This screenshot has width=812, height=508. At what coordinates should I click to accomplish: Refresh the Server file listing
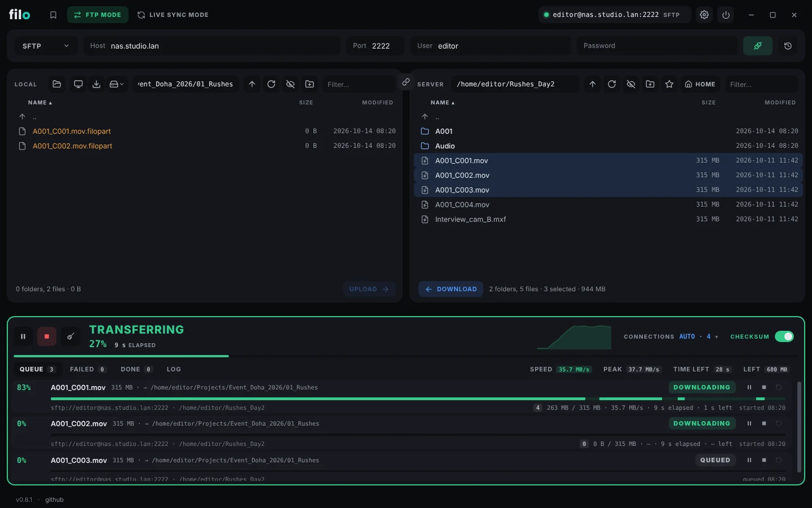(x=612, y=84)
